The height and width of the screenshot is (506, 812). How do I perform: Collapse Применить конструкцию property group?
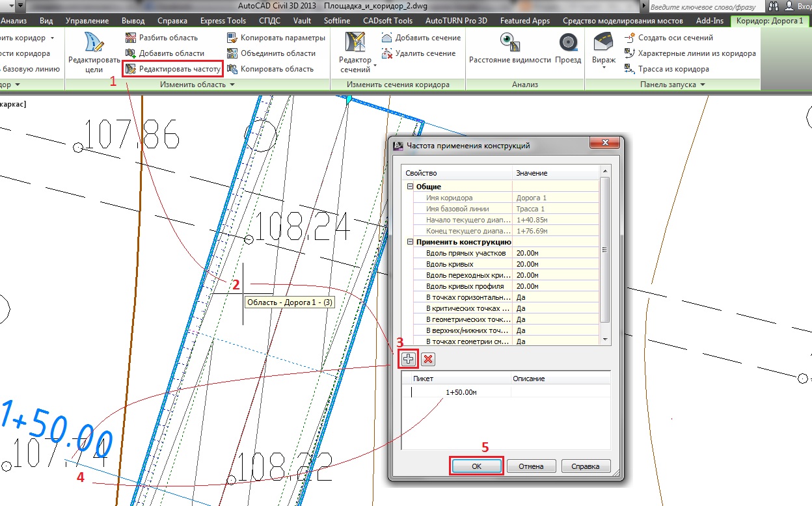(410, 242)
